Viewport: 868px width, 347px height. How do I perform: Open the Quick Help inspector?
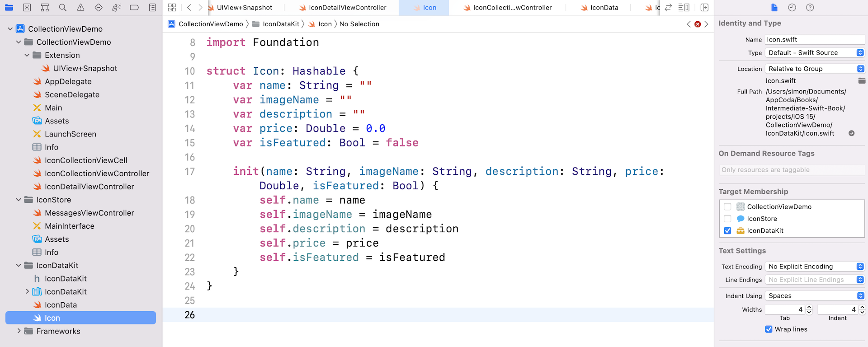[x=810, y=8]
